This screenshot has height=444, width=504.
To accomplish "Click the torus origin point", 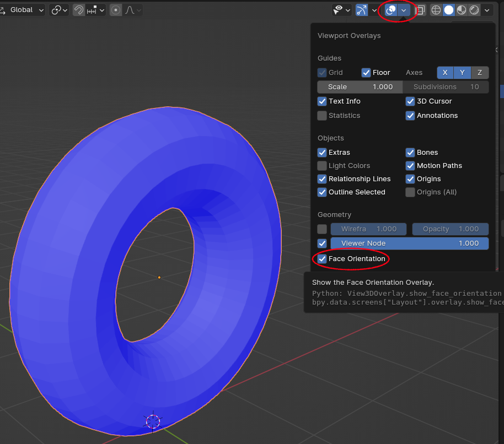I will click(x=159, y=278).
